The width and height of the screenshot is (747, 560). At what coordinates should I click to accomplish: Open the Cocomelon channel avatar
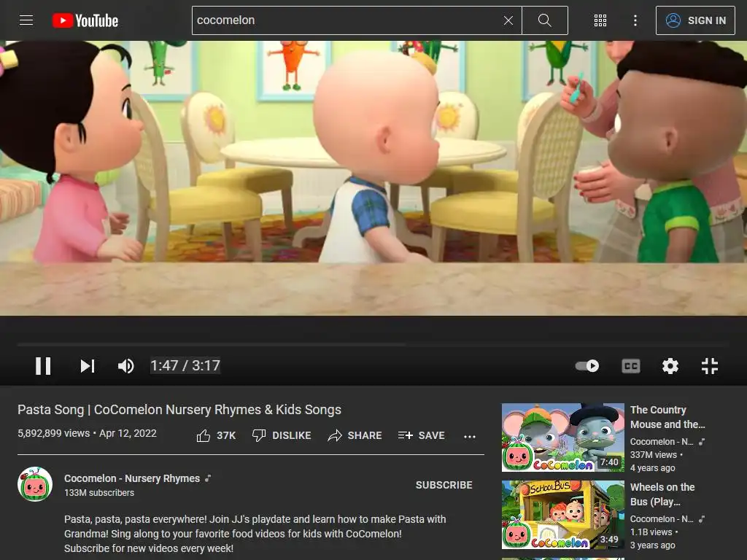pos(35,484)
